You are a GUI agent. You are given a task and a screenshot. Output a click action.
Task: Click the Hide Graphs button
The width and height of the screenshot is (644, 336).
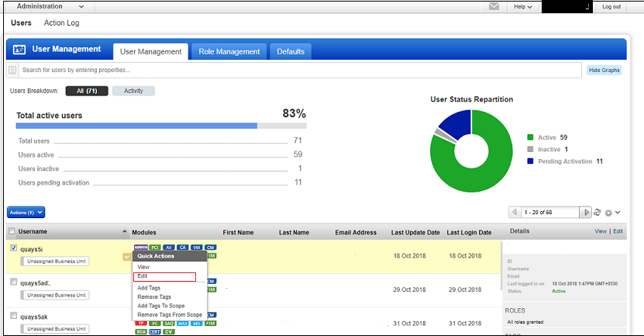(604, 71)
